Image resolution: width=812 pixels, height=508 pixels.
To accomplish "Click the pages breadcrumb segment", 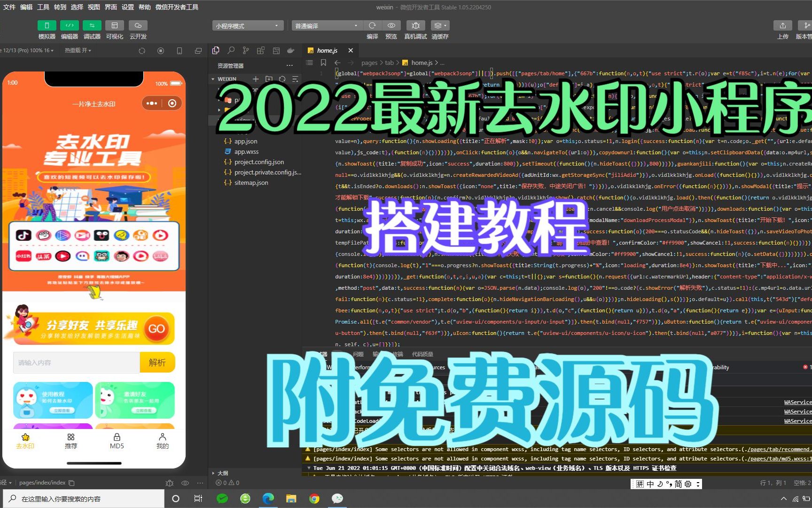I will (369, 63).
